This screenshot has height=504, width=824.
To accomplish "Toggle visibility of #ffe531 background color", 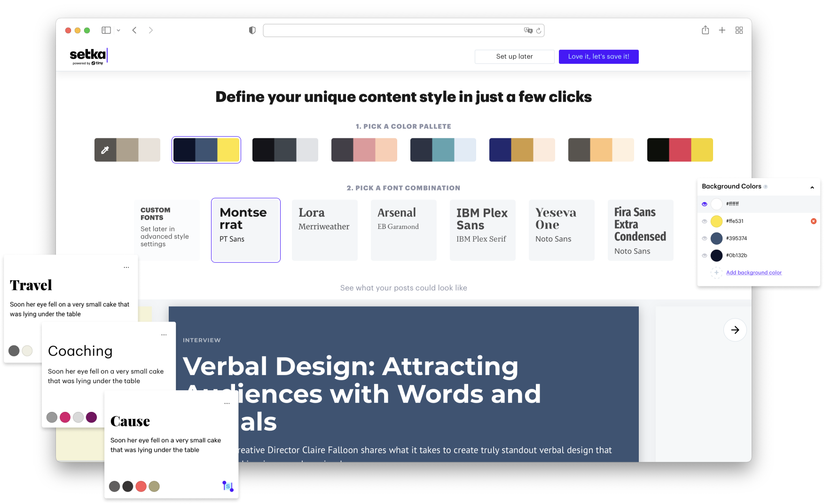I will pyautogui.click(x=704, y=221).
